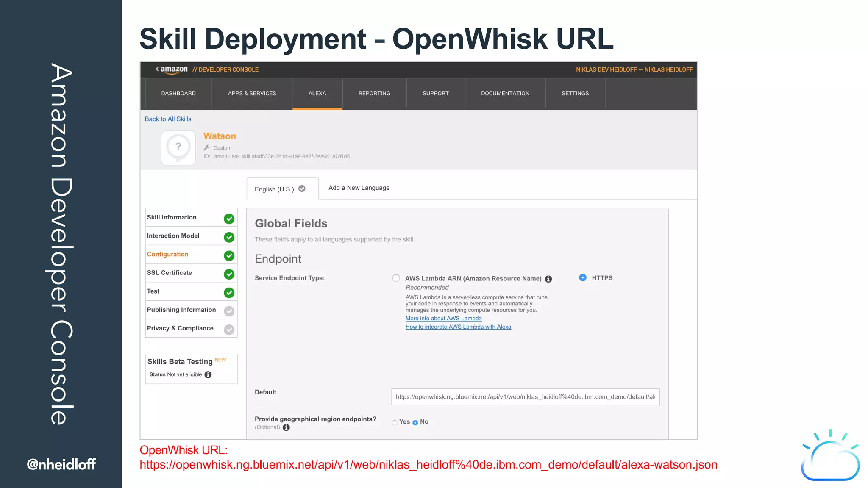Viewport: 868px width, 488px height.
Task: Click Back to All Skills link
Action: coord(168,119)
